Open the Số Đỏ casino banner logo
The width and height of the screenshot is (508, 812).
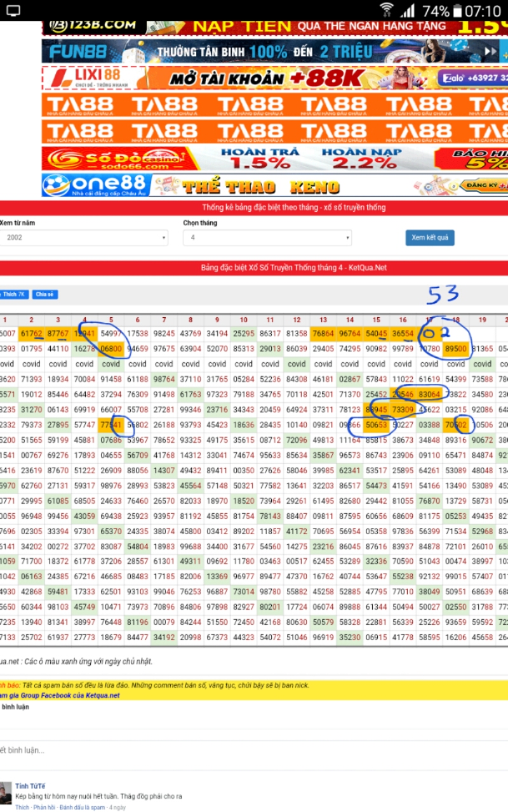pos(121,159)
